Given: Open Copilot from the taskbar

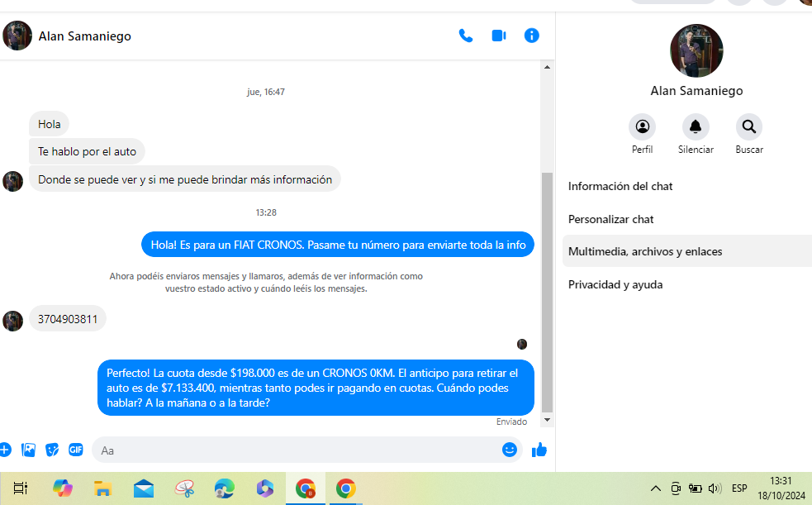Looking at the screenshot, I should click(x=63, y=488).
